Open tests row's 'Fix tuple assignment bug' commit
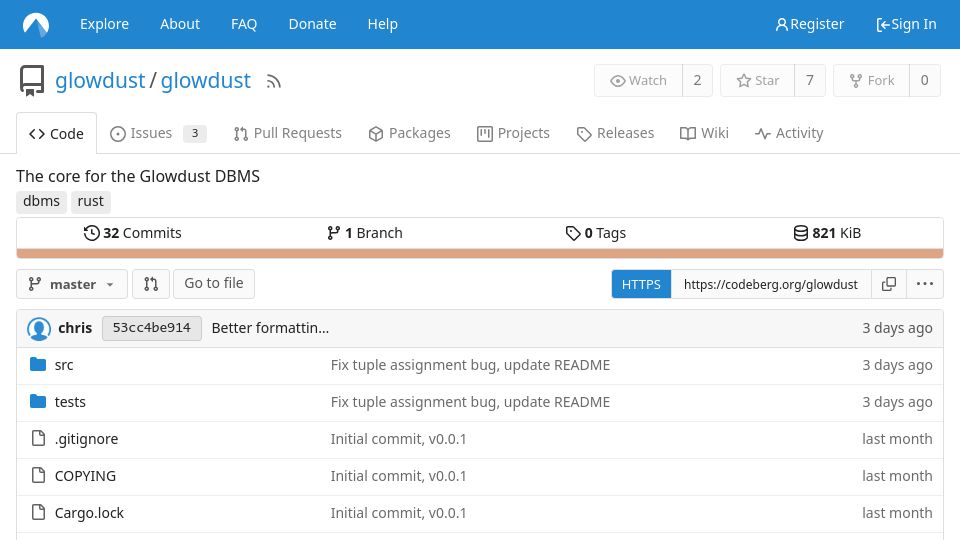 470,402
